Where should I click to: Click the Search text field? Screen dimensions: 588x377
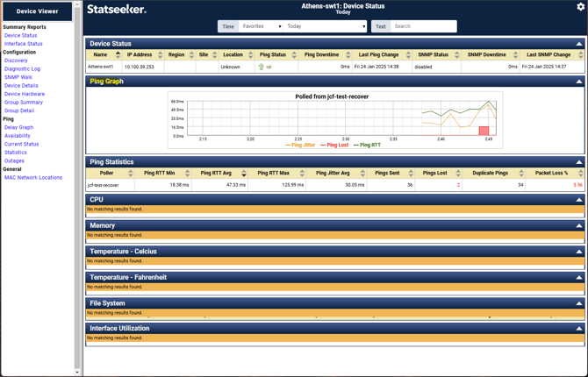tap(423, 26)
